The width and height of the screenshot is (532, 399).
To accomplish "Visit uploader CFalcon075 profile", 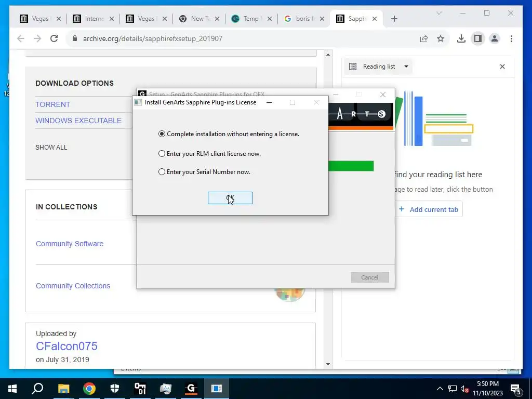I will [66, 346].
